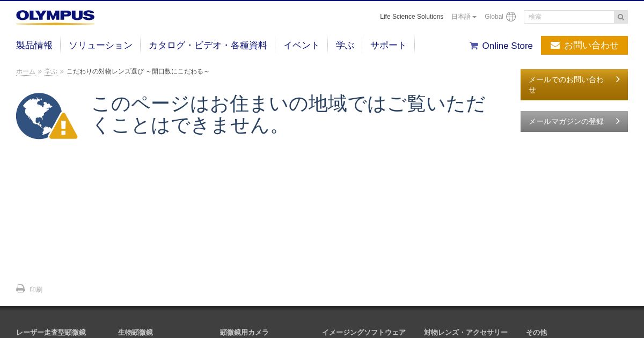Open the ソリューション menu

click(100, 46)
